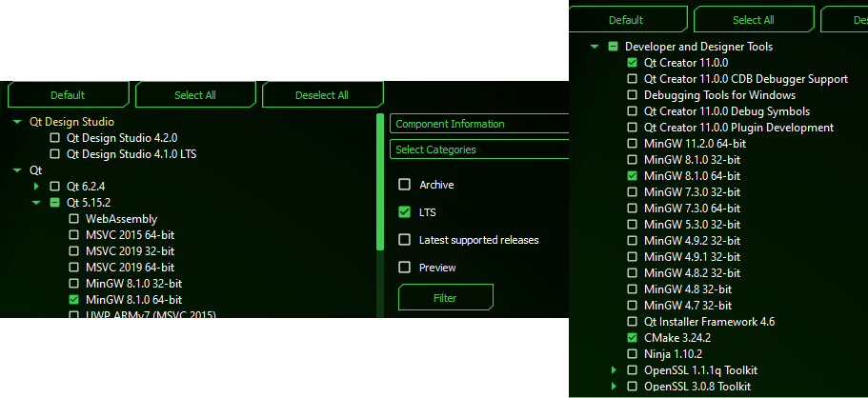
Task: Check Qt Creator 11.0.0 CDB Debugger Support
Action: 632,79
